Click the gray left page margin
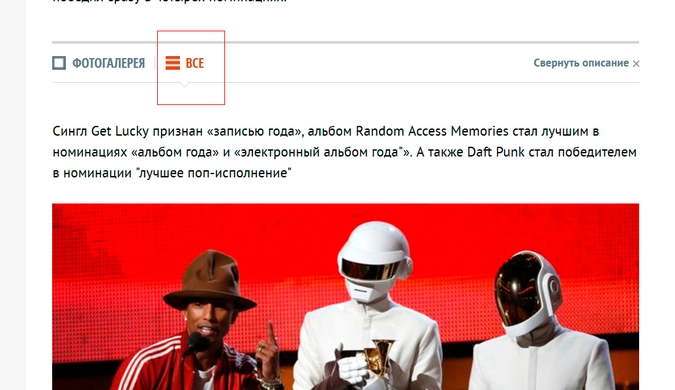Viewport: 675px width, 390px height. point(13,195)
